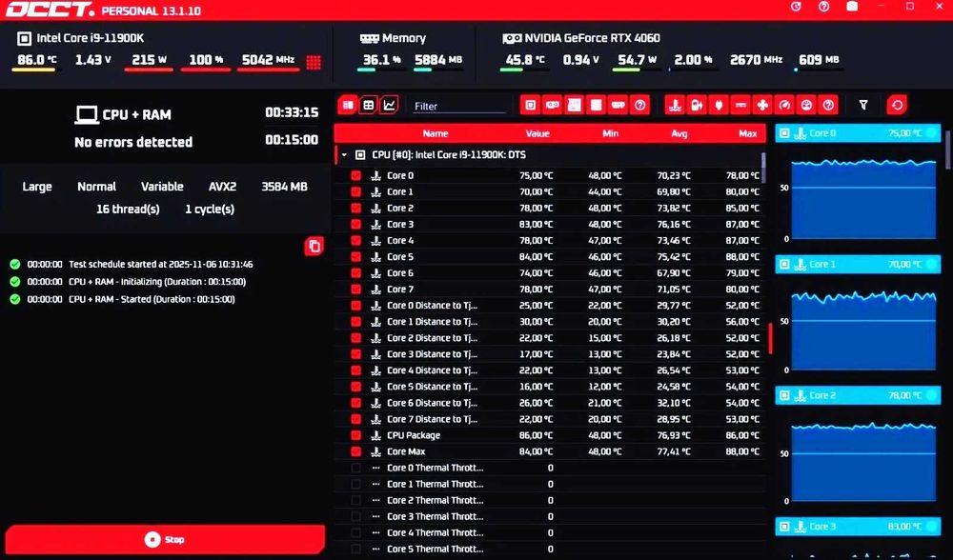
Task: Toggle the storage hardware filter icon
Action: [x=596, y=105]
